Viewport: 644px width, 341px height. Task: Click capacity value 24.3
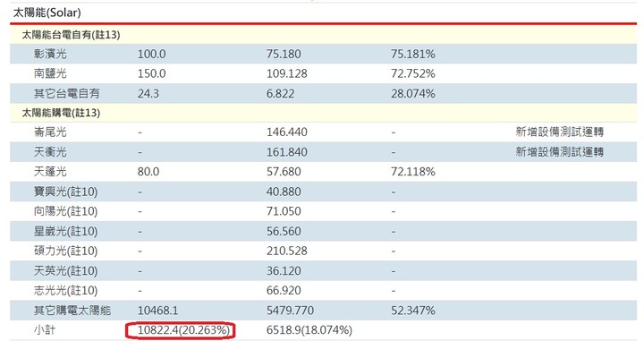point(148,93)
